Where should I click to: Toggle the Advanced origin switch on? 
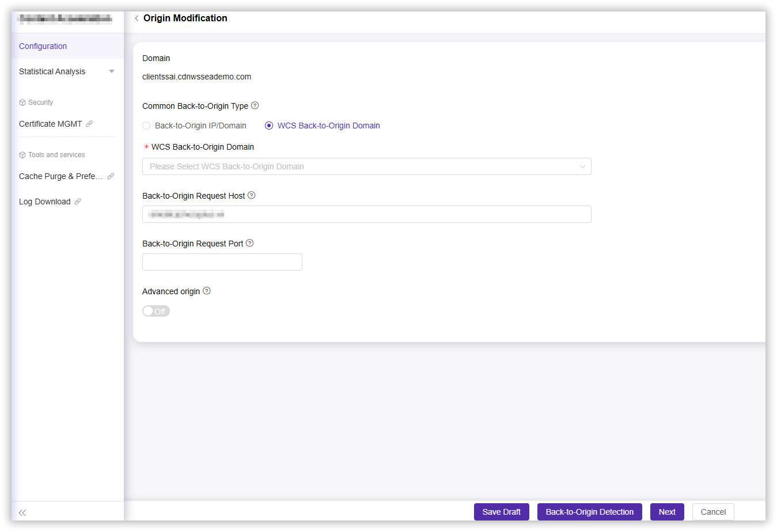pyautogui.click(x=156, y=311)
